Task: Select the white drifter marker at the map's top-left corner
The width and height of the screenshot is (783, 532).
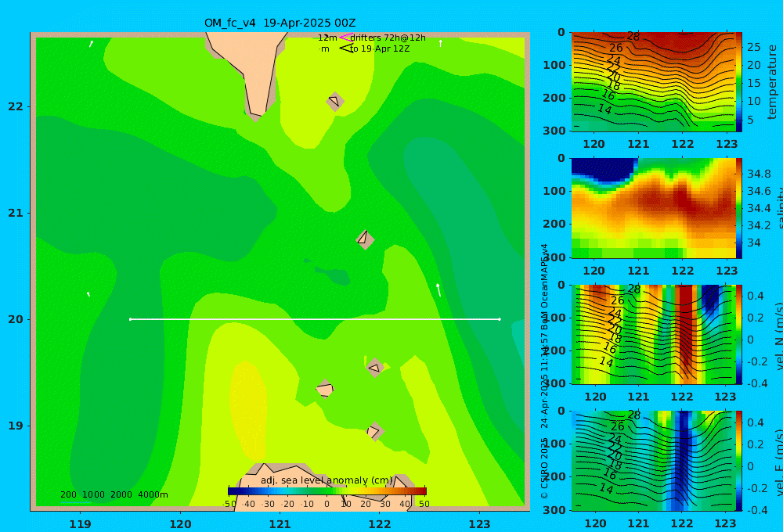Action: coord(91,43)
